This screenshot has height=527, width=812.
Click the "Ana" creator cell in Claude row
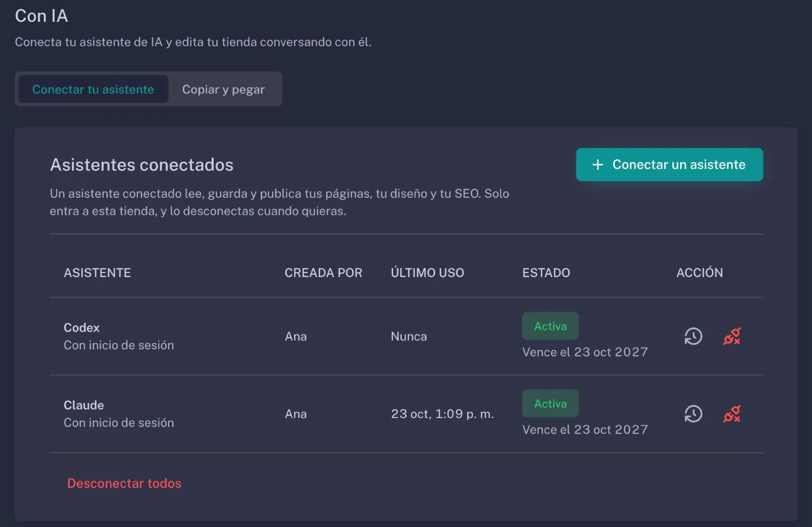click(x=296, y=414)
